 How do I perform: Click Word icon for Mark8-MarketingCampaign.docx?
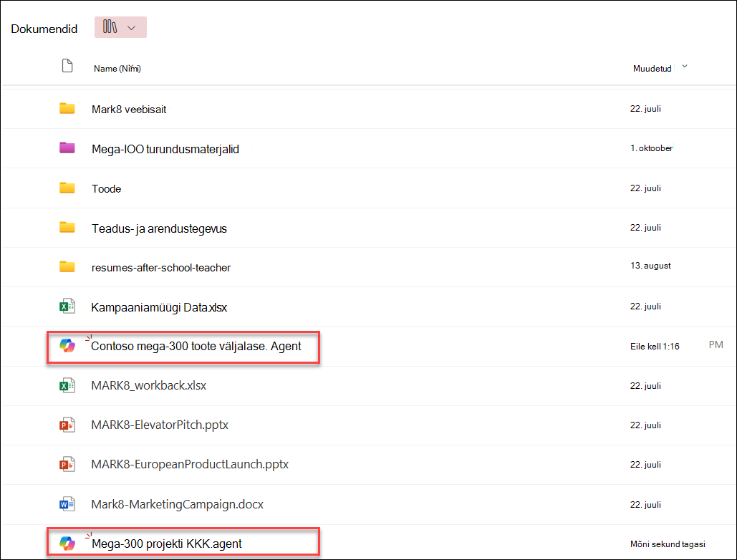tap(67, 504)
